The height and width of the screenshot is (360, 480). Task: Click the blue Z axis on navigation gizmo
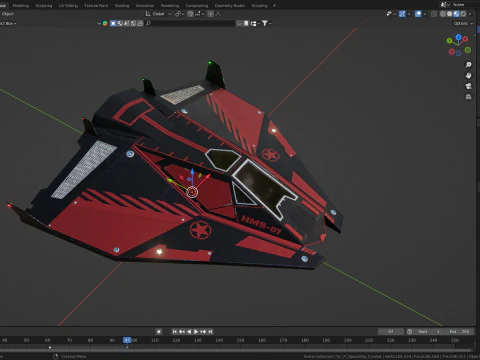459,37
